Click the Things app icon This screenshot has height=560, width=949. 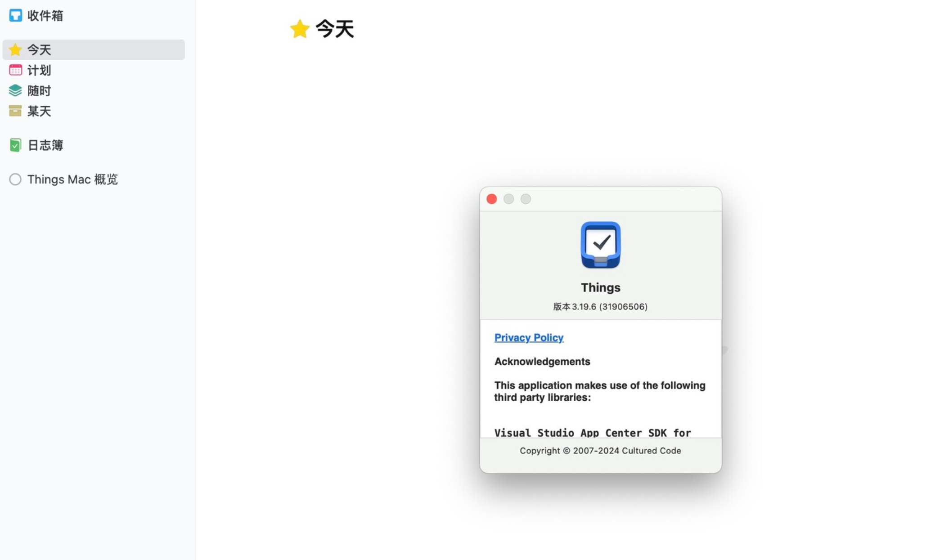600,244
